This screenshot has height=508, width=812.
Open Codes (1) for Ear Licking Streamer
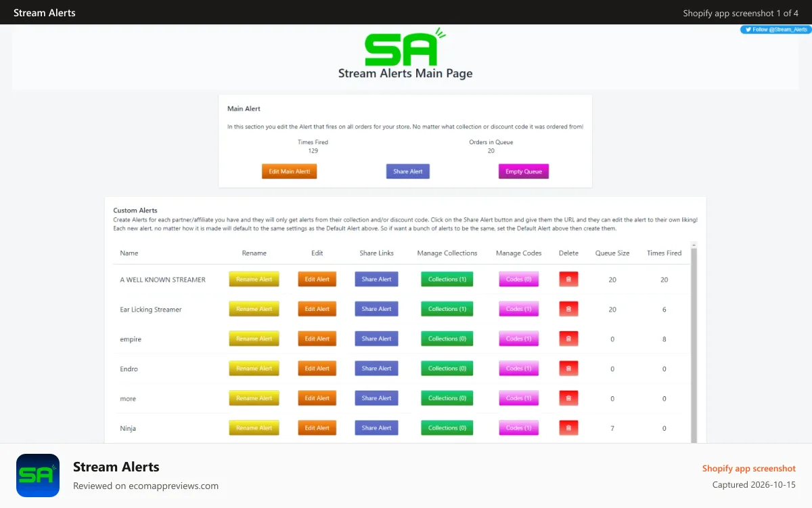519,309
